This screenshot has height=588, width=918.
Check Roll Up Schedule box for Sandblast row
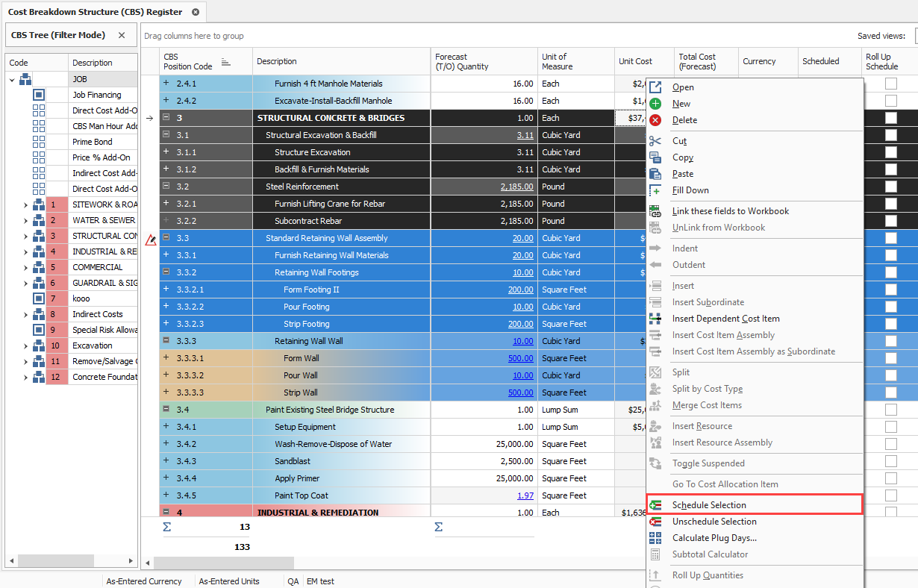tap(890, 461)
